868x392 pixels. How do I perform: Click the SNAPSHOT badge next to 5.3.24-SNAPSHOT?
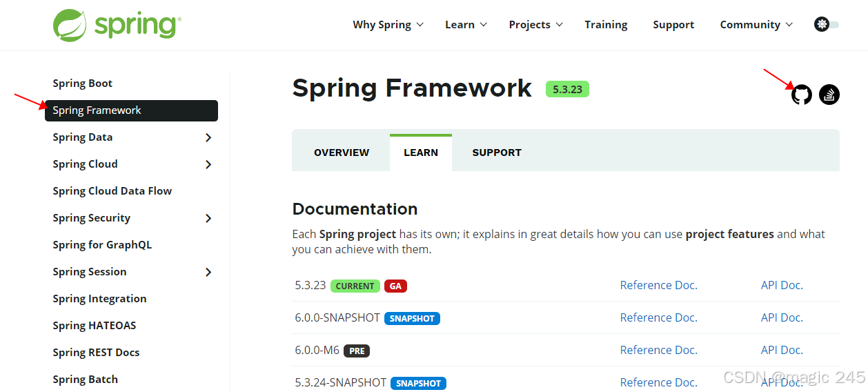coord(418,383)
